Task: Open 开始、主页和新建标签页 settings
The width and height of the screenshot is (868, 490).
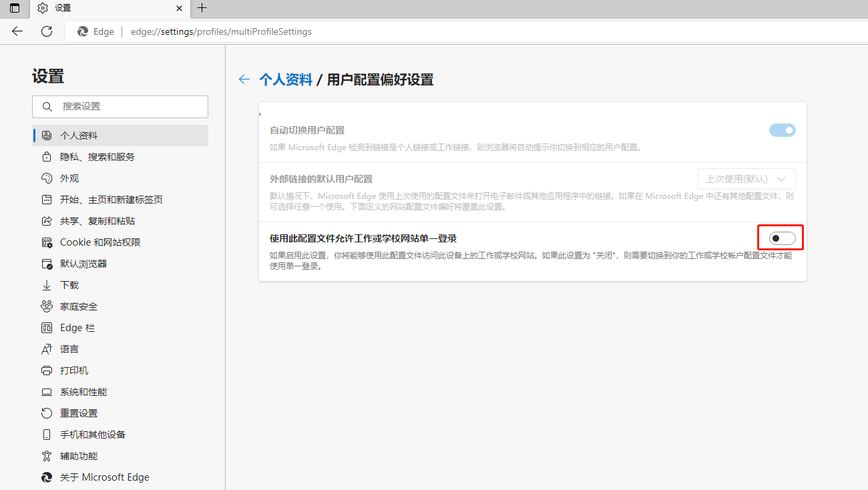Action: [120, 200]
